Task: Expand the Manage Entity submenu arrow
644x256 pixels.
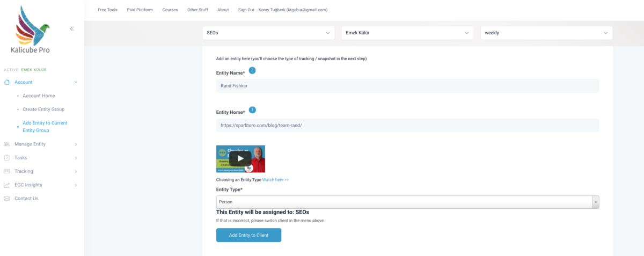Action: [x=76, y=144]
